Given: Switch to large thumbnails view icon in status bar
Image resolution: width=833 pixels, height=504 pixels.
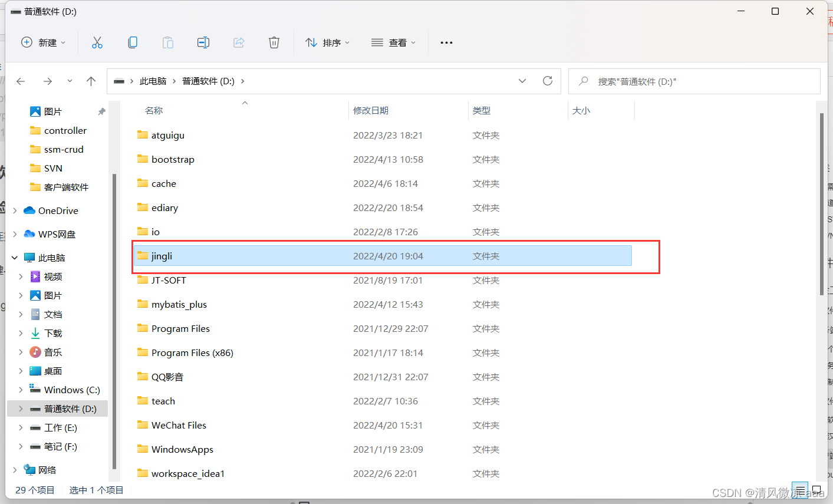Looking at the screenshot, I should [817, 490].
